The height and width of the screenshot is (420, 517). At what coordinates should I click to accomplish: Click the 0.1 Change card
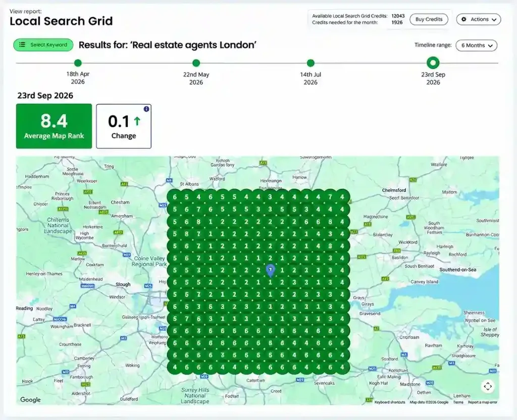coord(124,126)
